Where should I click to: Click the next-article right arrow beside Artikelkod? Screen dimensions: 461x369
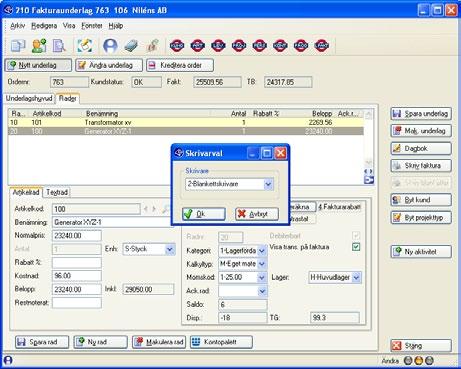(x=154, y=209)
